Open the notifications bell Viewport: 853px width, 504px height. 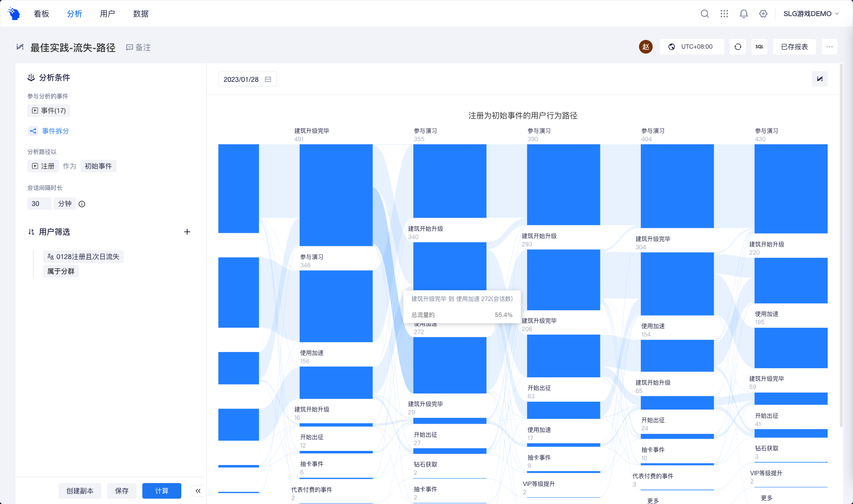pyautogui.click(x=744, y=14)
